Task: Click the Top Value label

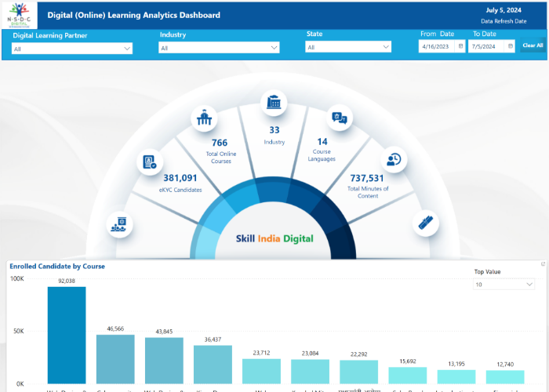Action: pos(487,271)
